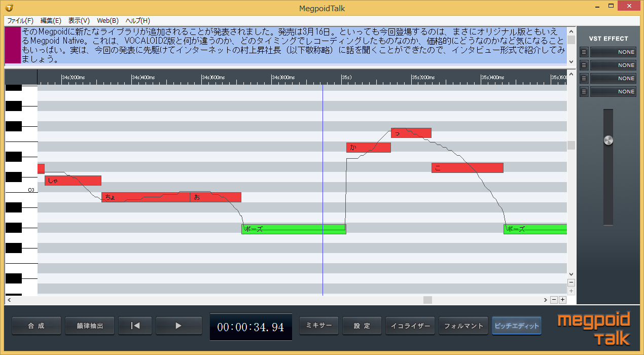This screenshot has width=644, height=355.
Task: Click the piano roll scroll-right arrow
Action: click(x=546, y=300)
